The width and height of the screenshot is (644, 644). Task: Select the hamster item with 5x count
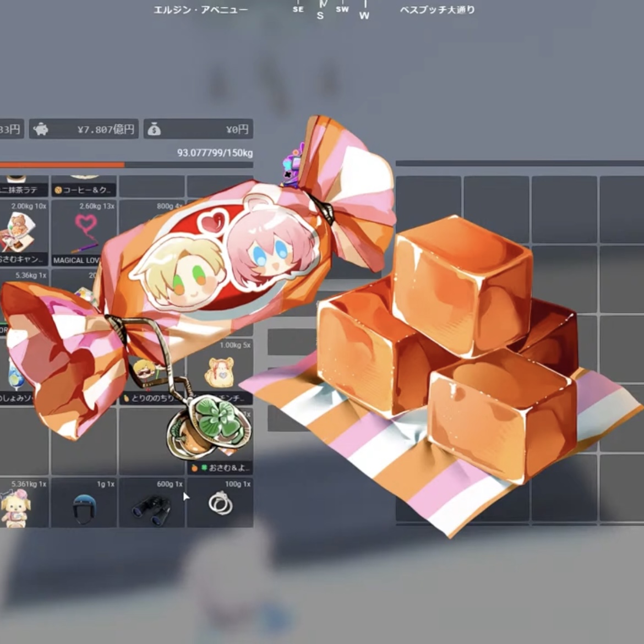[x=219, y=372]
